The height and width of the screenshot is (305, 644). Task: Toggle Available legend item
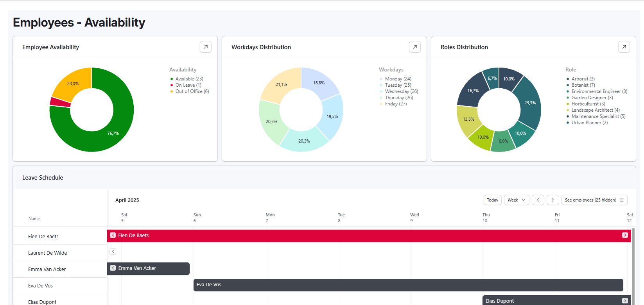(x=187, y=79)
